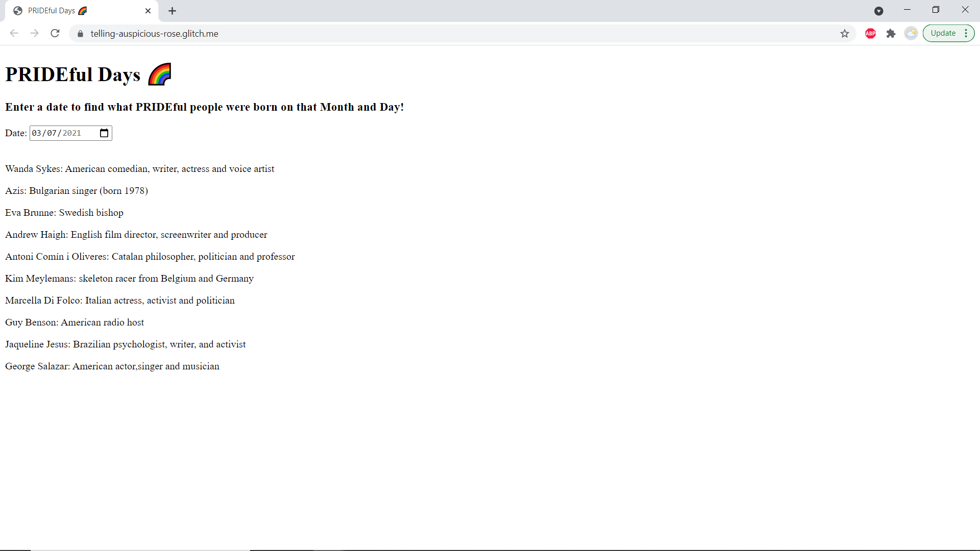Select the year 2021 in date input
Image resolution: width=980 pixels, height=551 pixels.
[x=72, y=133]
